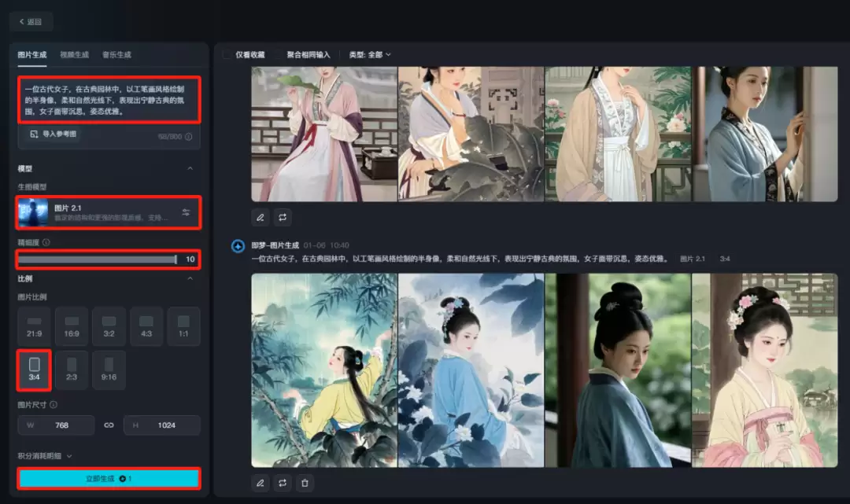Switch to the 音乐生成 tab
The width and height of the screenshot is (850, 504).
pyautogui.click(x=116, y=55)
